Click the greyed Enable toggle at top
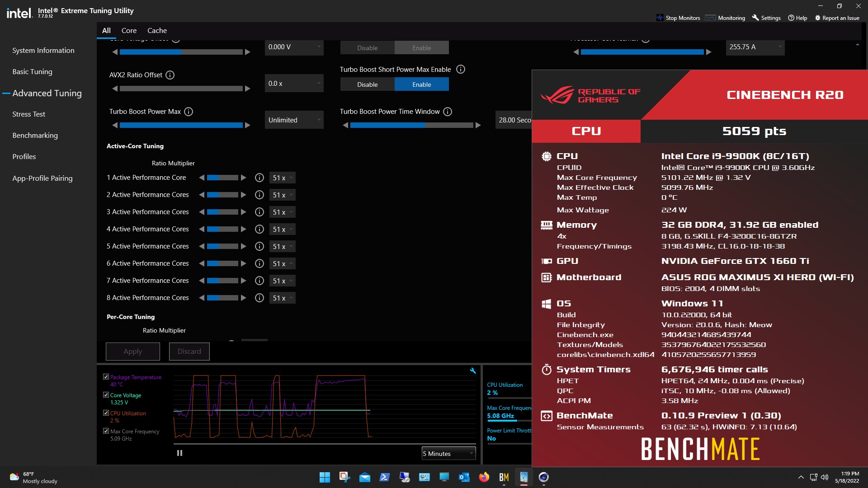 pyautogui.click(x=422, y=47)
